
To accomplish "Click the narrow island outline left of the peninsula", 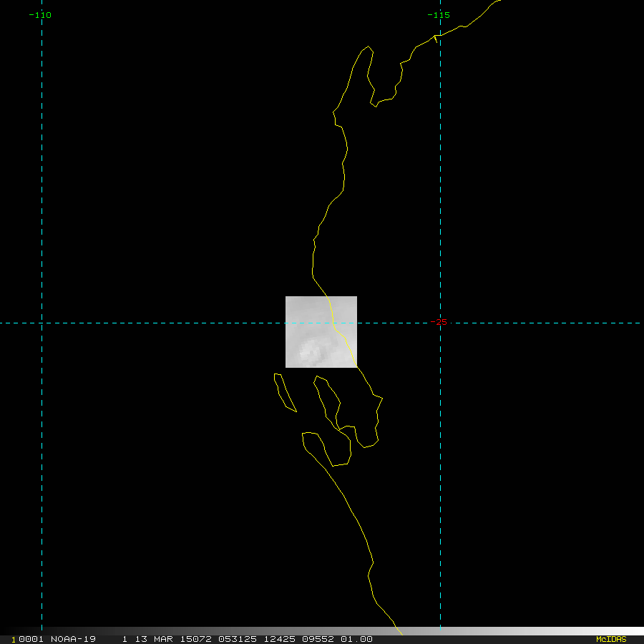I will pyautogui.click(x=285, y=393).
